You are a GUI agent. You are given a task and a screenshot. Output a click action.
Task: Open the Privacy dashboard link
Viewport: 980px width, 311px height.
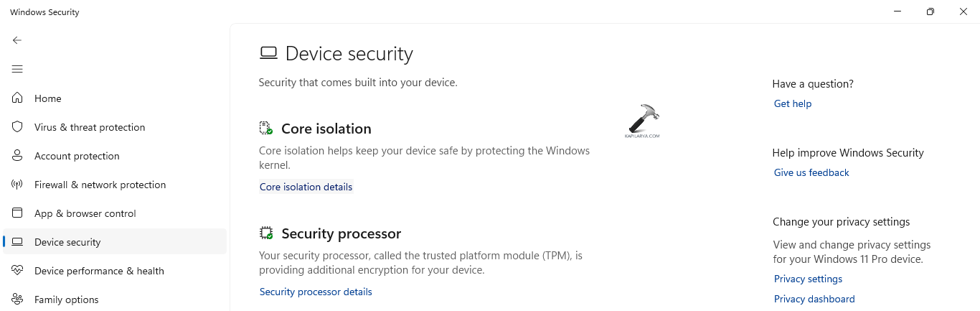pyautogui.click(x=814, y=299)
